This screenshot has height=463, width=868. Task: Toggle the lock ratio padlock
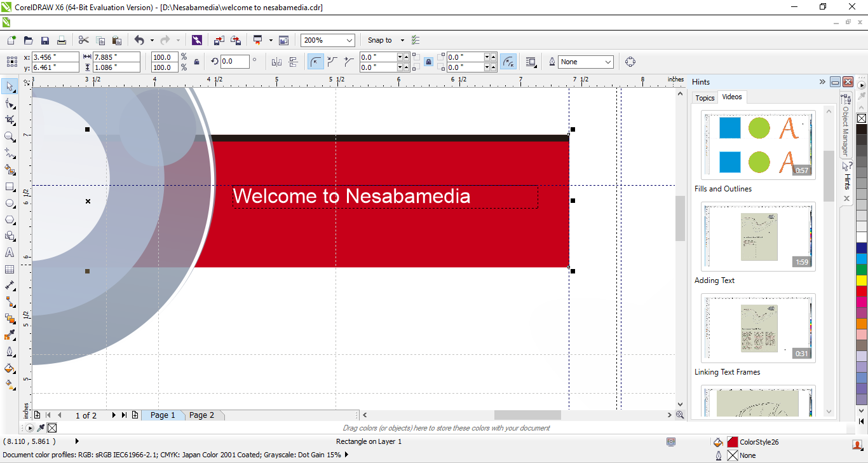[x=196, y=62]
